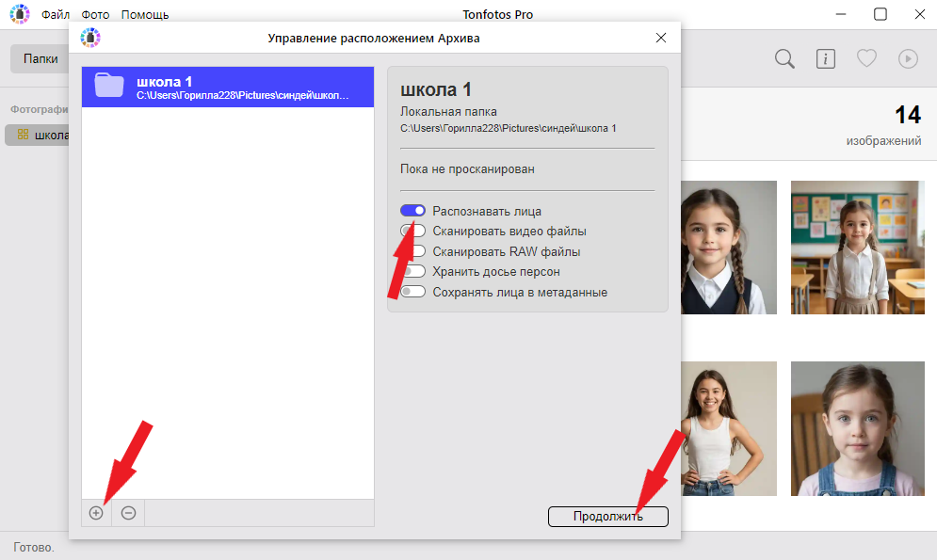Open the info panel icon

click(826, 59)
